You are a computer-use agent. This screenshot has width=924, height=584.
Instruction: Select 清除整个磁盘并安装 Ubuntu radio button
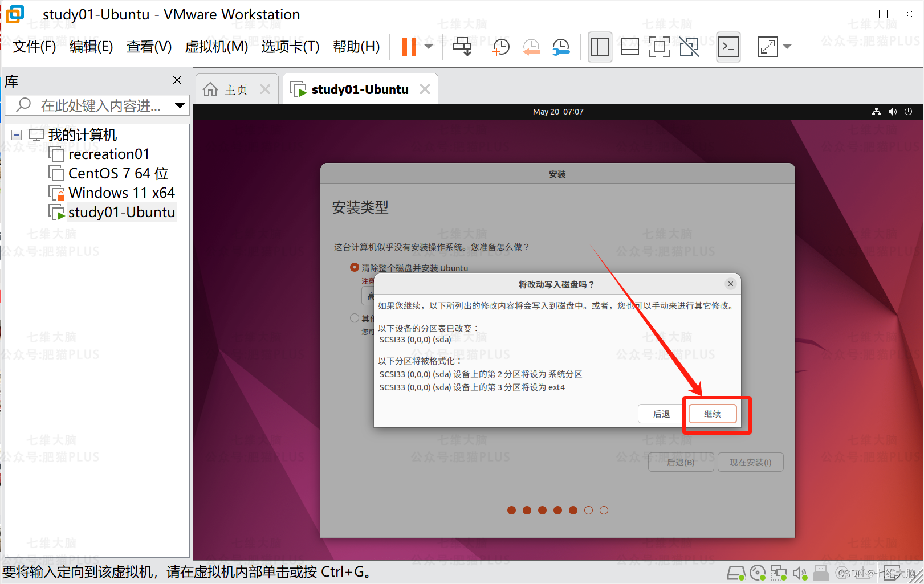[x=355, y=268]
